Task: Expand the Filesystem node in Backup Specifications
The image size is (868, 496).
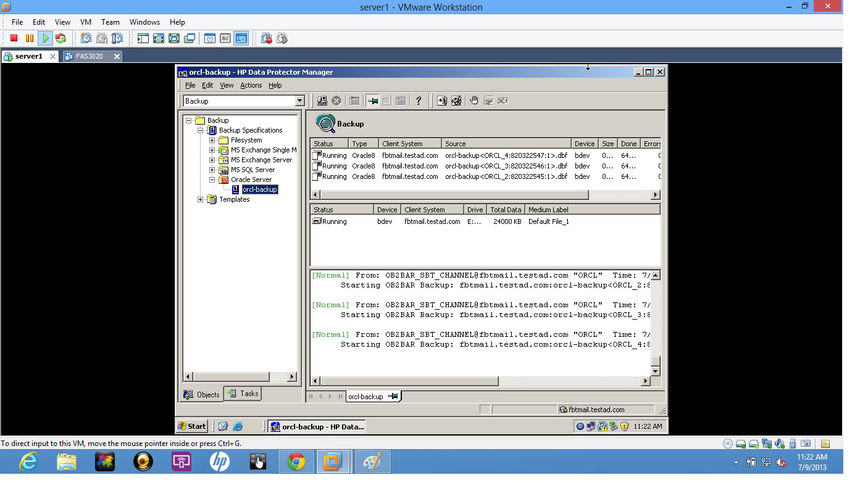Action: click(x=212, y=140)
